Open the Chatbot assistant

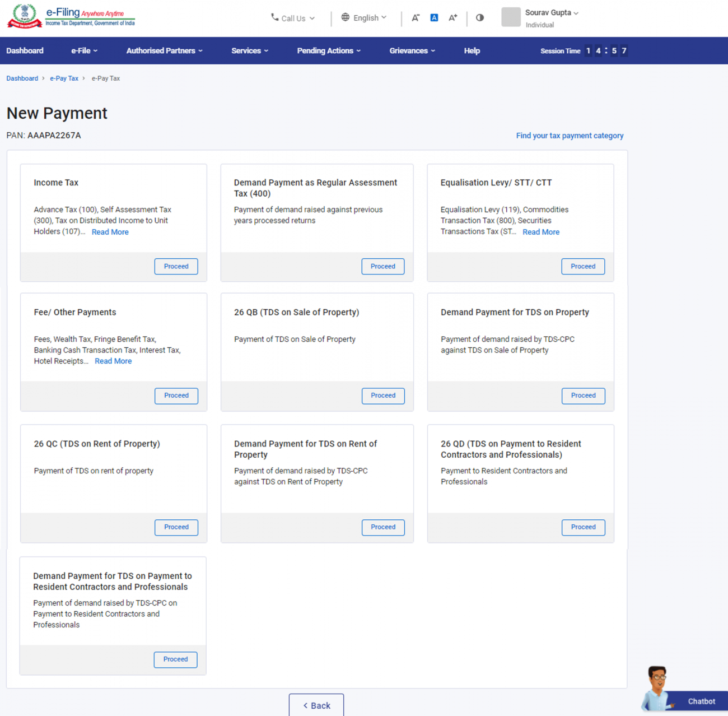coord(701,701)
